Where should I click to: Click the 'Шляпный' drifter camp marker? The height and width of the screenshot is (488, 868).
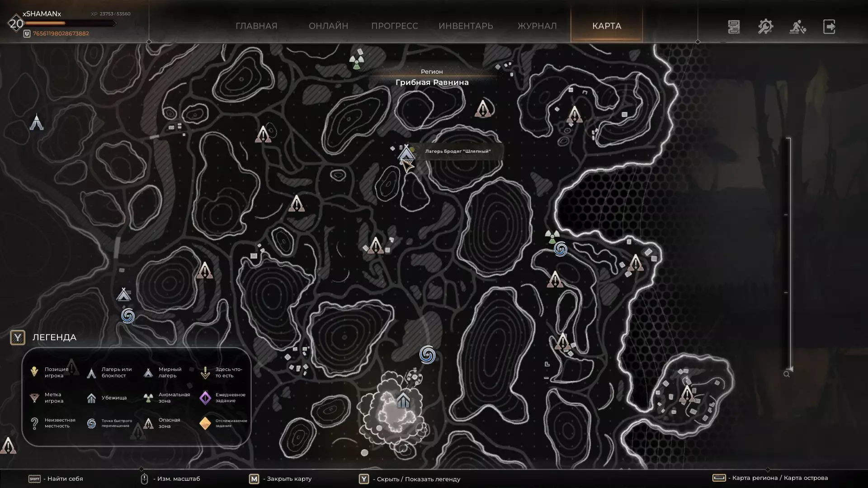[406, 153]
